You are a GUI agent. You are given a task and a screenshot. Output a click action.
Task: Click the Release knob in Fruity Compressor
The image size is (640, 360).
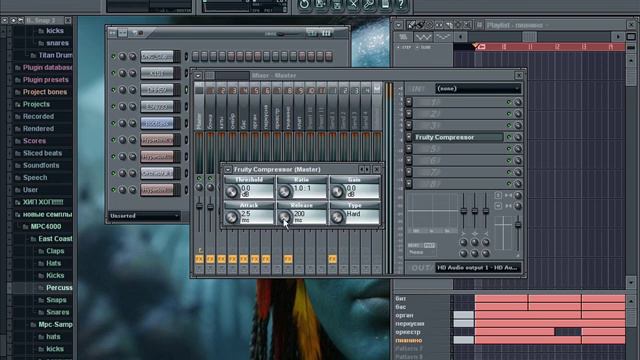tap(284, 217)
